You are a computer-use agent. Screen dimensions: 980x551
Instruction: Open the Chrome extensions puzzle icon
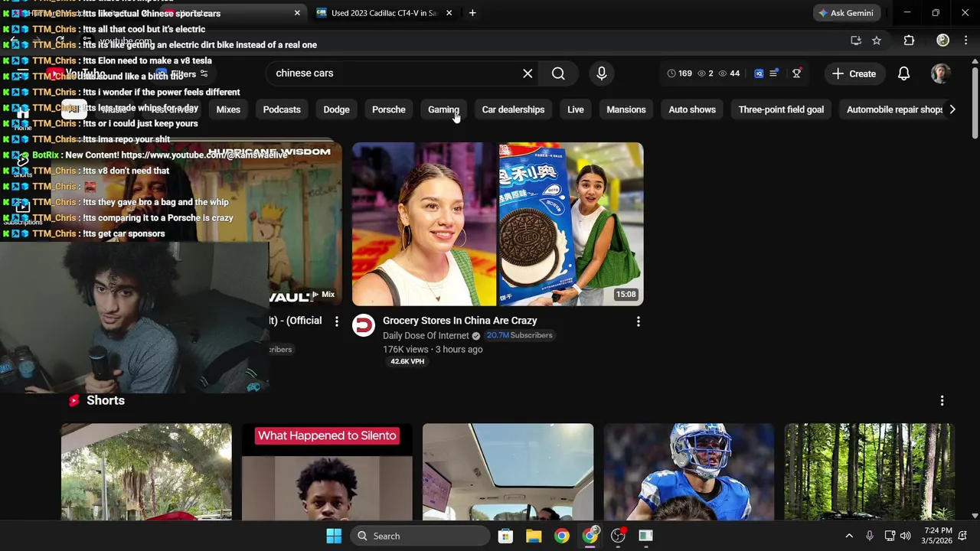coord(909,41)
